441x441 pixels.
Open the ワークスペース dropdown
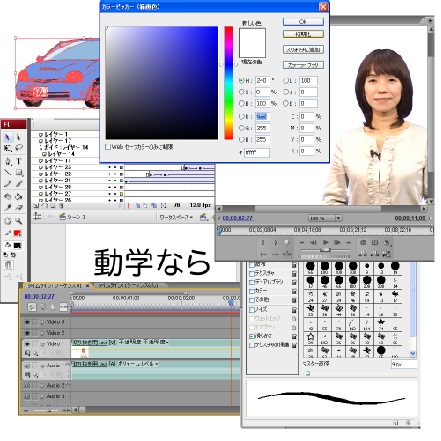pos(177,217)
